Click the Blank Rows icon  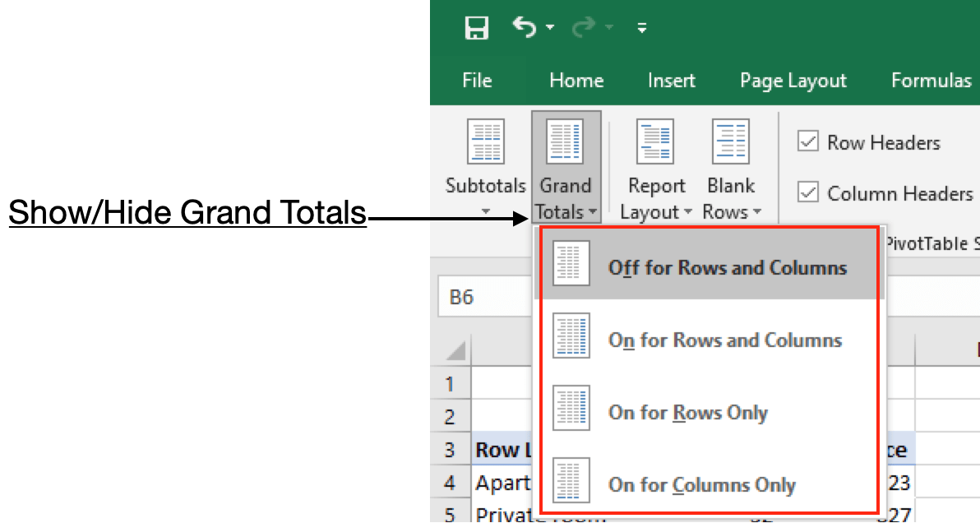coord(731,142)
